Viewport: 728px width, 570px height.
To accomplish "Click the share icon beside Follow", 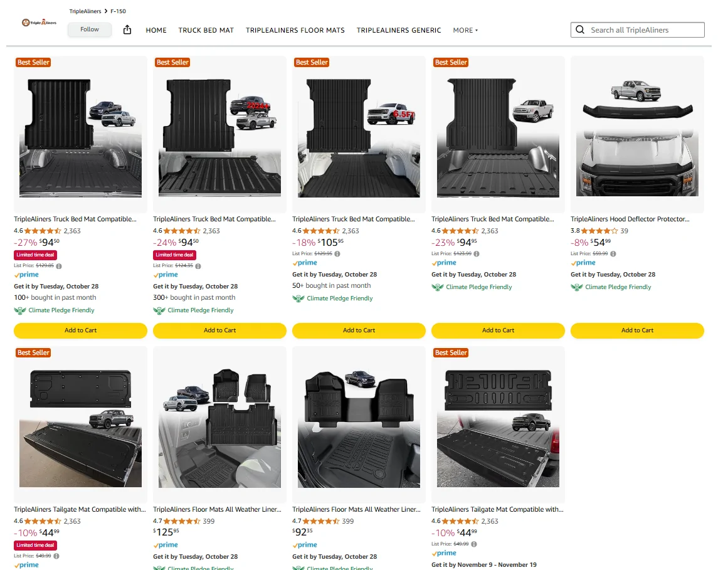I will pyautogui.click(x=127, y=30).
